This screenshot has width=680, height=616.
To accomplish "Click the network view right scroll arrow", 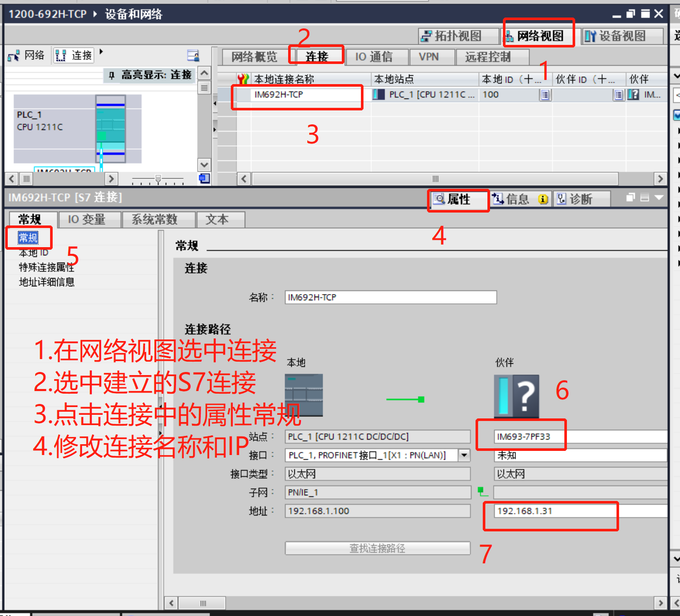I will pos(111,179).
